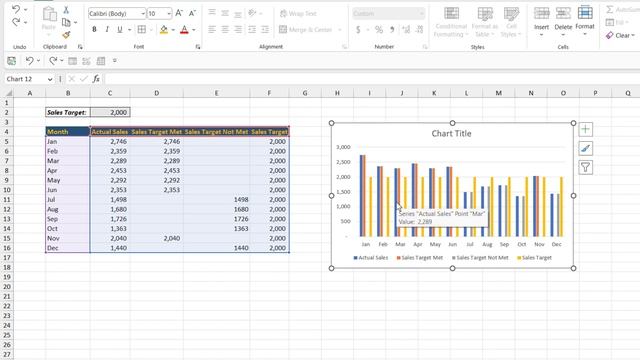Click the Copy icon in Clipboard group
Viewport: 640px width, 360px height.
(66, 22)
